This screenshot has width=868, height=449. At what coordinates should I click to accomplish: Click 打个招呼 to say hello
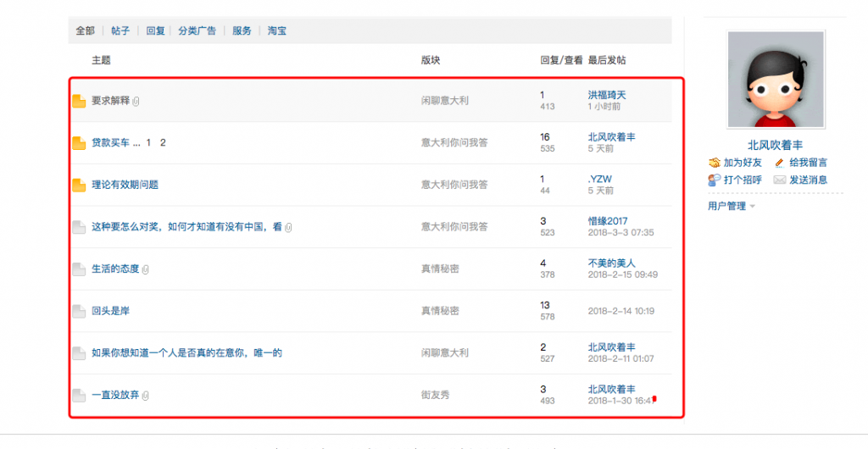[743, 180]
